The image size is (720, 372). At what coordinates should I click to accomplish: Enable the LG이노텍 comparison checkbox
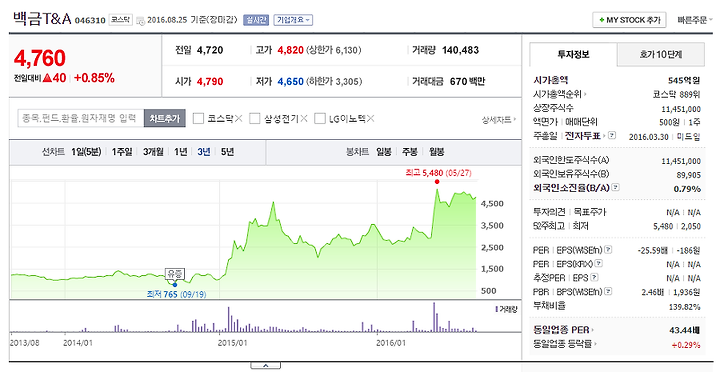click(320, 118)
